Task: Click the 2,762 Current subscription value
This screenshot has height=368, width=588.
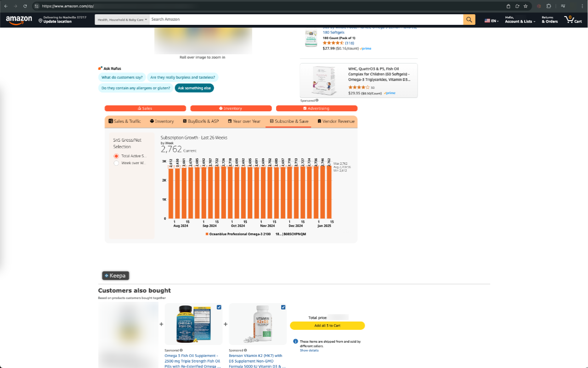Action: (179, 149)
